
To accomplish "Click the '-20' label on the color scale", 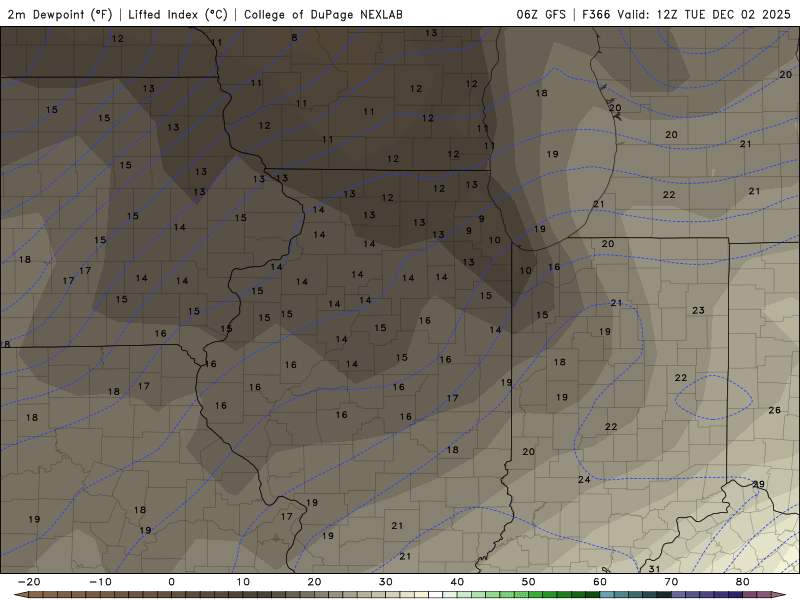I will (29, 582).
